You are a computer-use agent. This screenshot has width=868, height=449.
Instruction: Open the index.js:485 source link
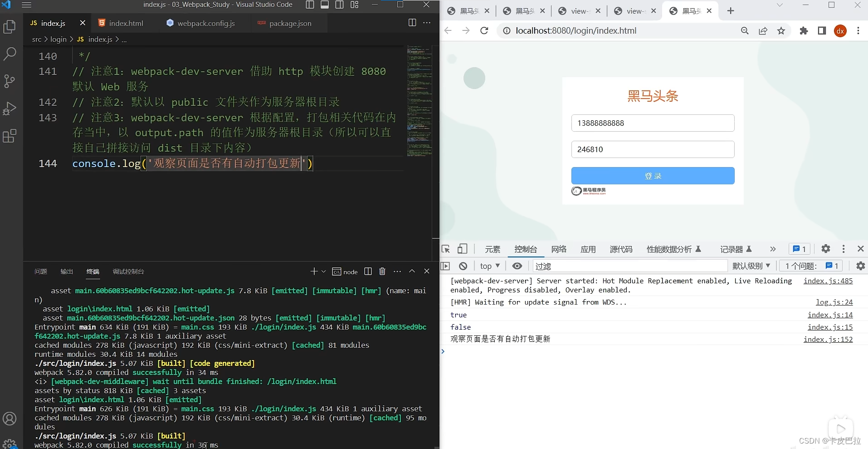pyautogui.click(x=828, y=281)
